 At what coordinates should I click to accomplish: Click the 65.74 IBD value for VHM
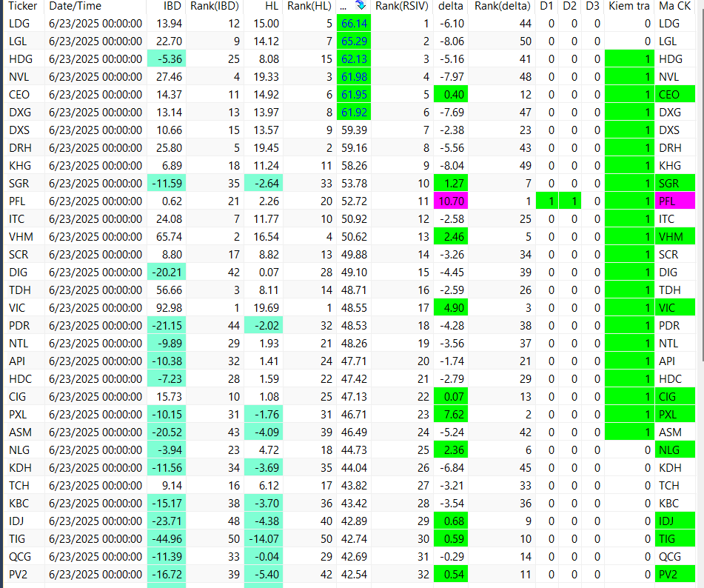click(166, 237)
